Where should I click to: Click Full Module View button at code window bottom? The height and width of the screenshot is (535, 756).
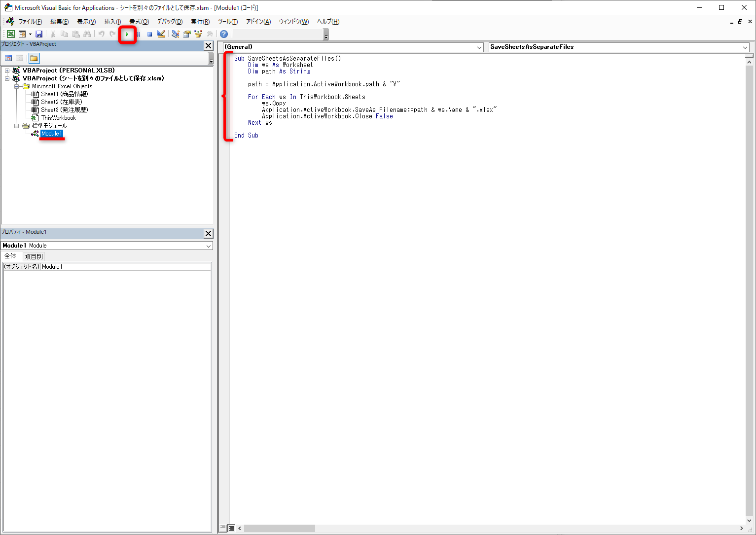[x=231, y=528]
